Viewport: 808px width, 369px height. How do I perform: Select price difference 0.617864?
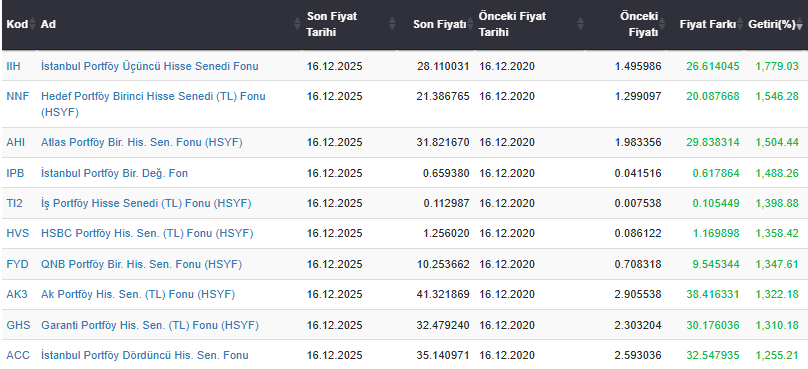(716, 173)
